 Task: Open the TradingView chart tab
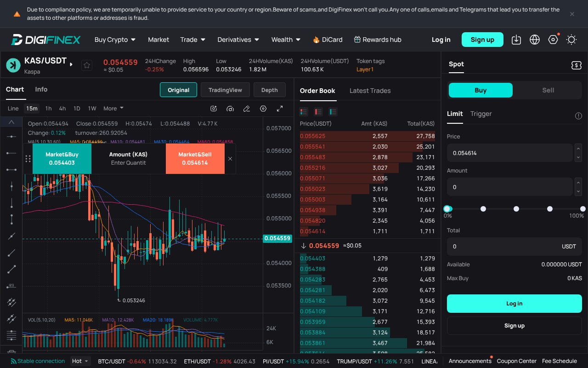pyautogui.click(x=225, y=90)
